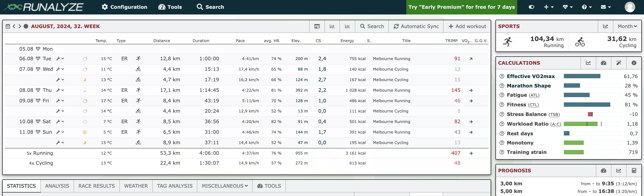Click heart icon next to 05.08 Mon
Image resolution: width=644 pixels, height=196 pixels.
coord(38,49)
